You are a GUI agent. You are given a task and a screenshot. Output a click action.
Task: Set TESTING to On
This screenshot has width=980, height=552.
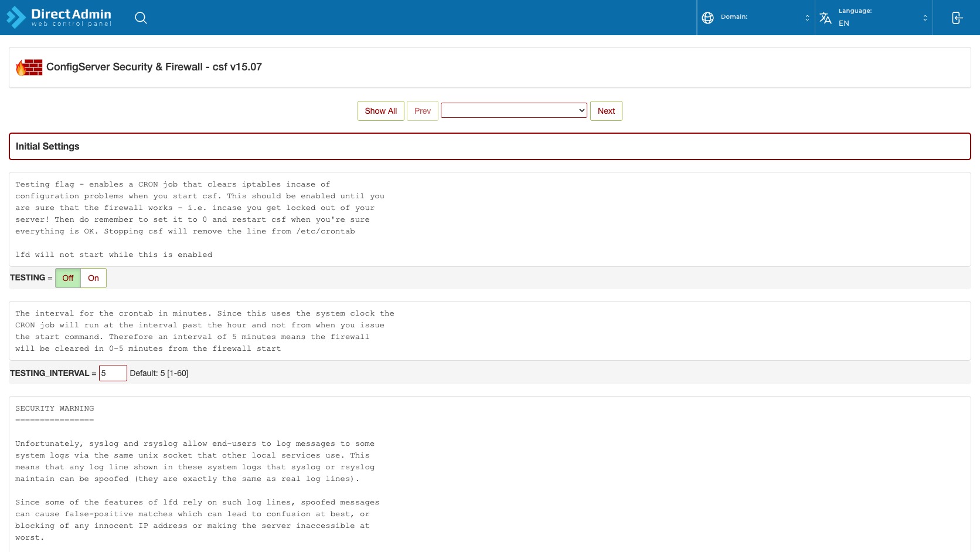(93, 278)
